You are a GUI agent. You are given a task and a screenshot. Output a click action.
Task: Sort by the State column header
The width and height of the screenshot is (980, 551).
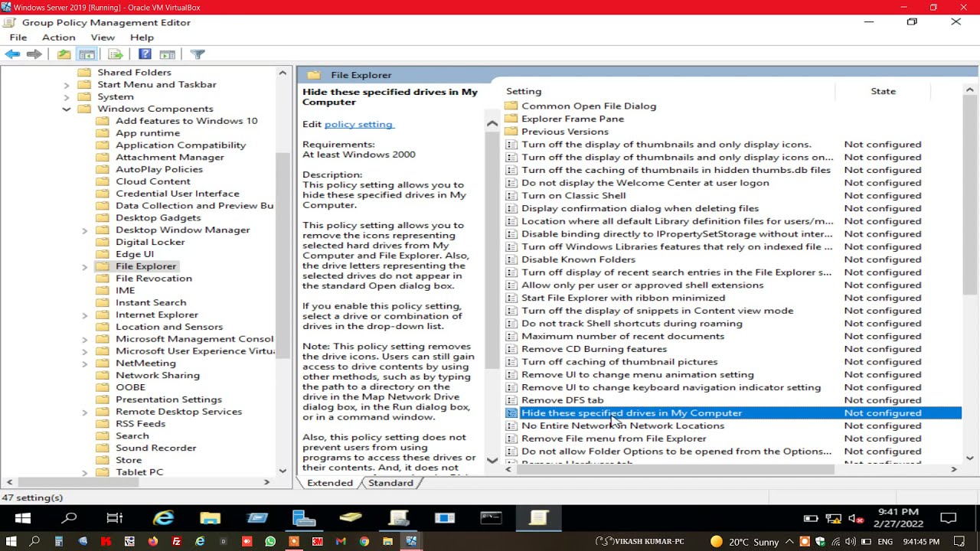pyautogui.click(x=883, y=91)
